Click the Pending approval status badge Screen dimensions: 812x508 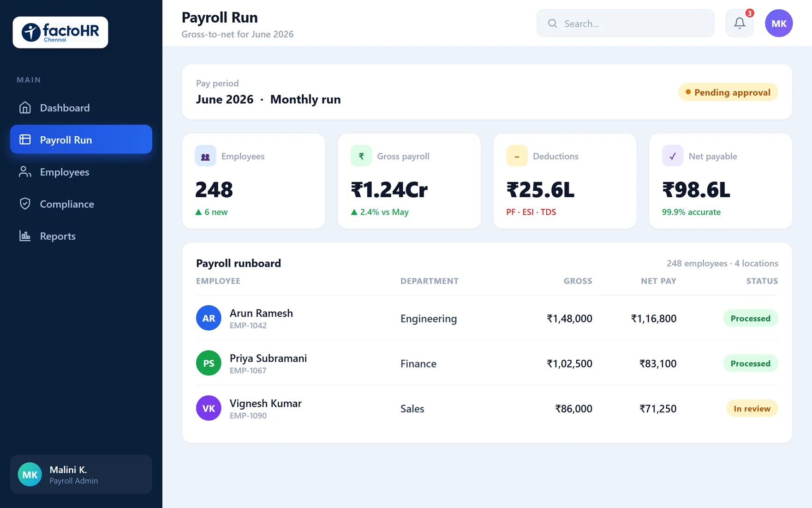(x=728, y=92)
